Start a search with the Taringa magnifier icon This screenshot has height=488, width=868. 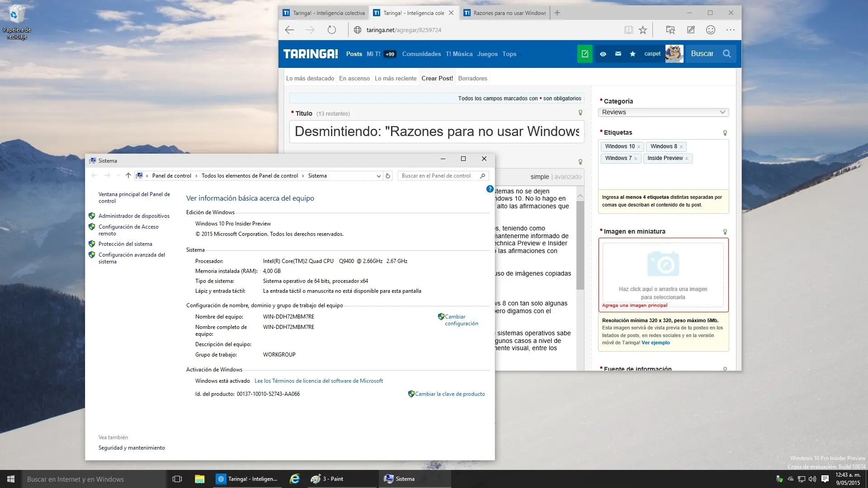click(727, 53)
